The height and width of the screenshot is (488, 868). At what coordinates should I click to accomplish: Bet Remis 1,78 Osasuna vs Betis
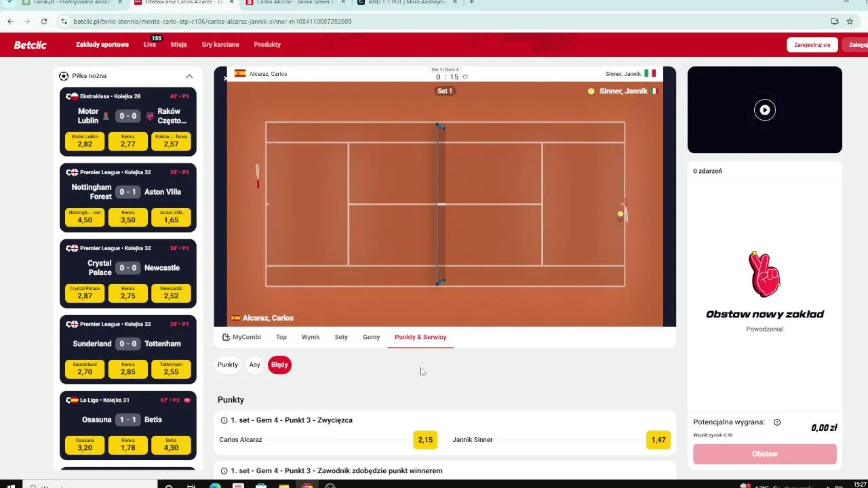128,445
